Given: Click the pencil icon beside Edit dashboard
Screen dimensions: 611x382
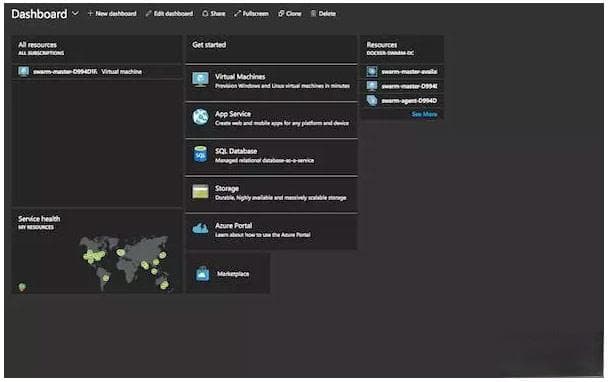Looking at the screenshot, I should point(148,14).
